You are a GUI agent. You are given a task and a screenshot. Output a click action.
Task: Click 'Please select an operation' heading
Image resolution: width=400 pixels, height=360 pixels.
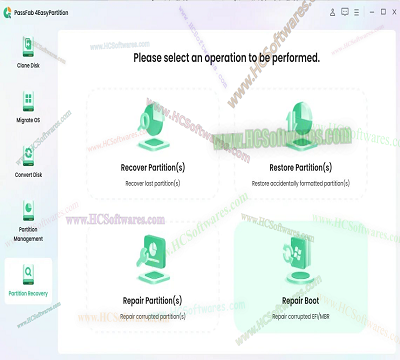[x=227, y=58]
